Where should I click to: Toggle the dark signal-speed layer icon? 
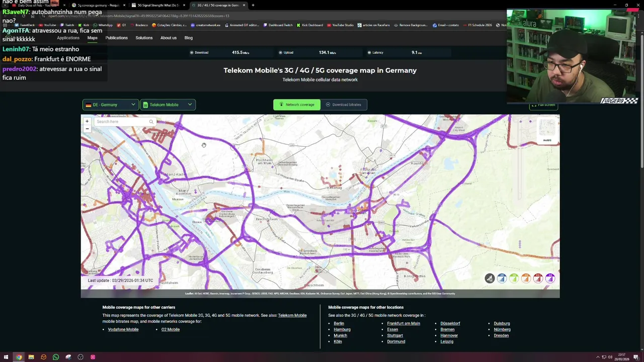(490, 279)
